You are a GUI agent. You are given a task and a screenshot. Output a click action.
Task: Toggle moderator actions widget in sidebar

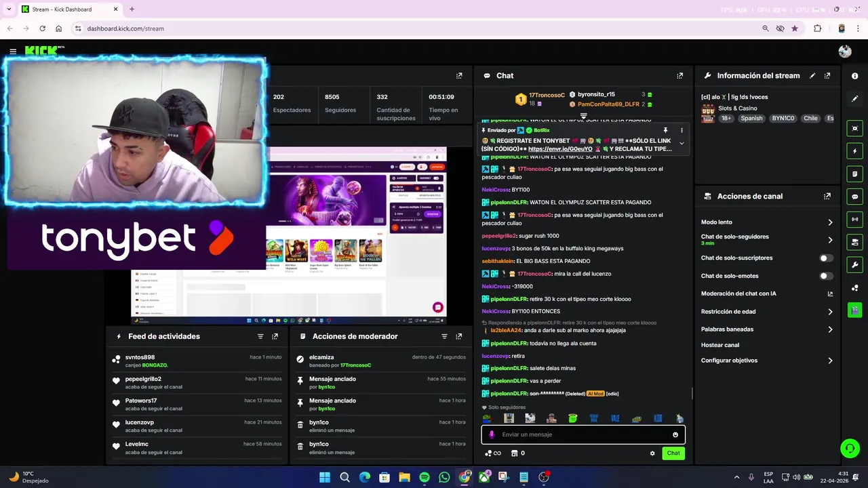tap(854, 174)
